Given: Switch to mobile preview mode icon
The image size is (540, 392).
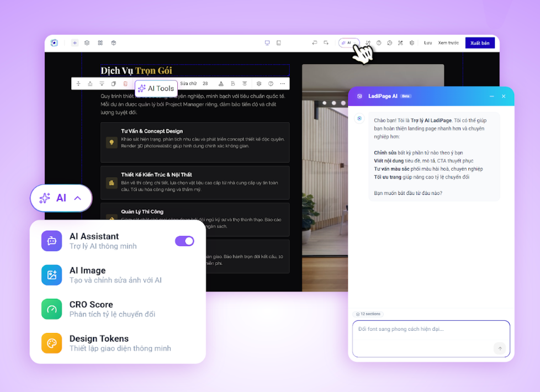Looking at the screenshot, I should [x=278, y=43].
